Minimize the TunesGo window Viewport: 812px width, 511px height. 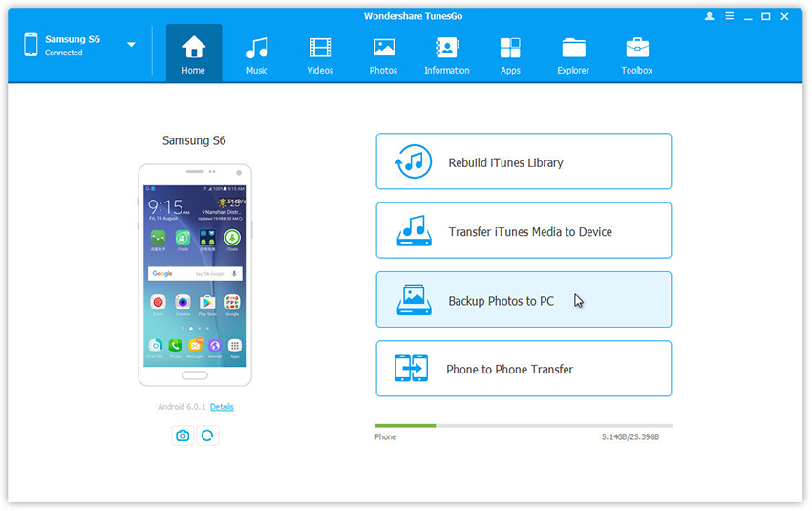748,17
